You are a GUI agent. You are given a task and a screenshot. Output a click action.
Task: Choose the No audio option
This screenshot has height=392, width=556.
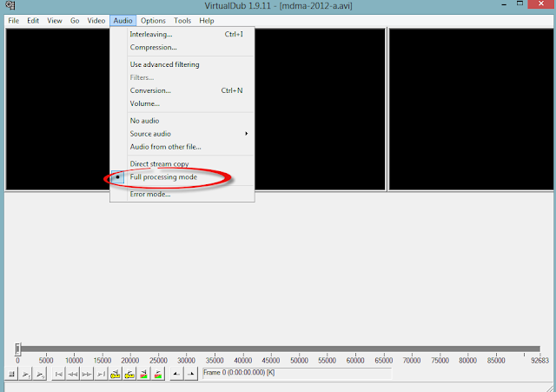coord(182,121)
